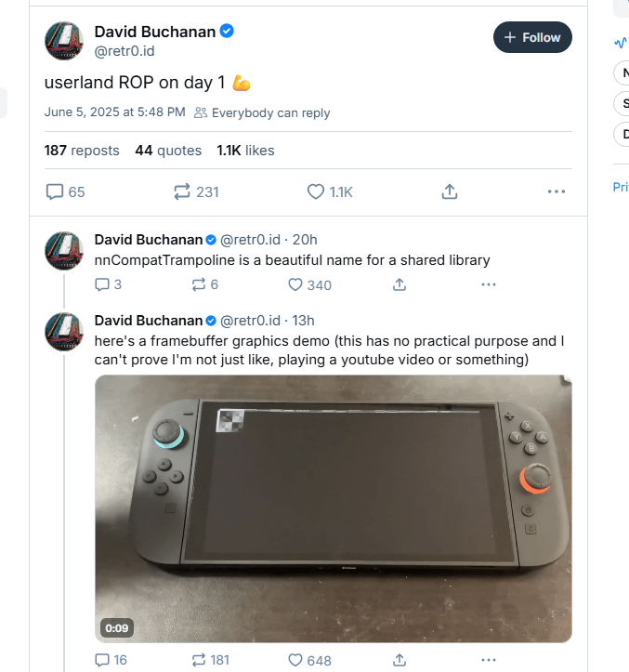View the 187 reposts list

tap(82, 150)
